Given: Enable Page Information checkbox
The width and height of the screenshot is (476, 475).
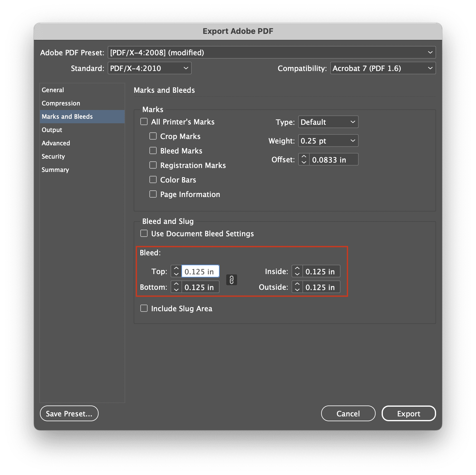Looking at the screenshot, I should tap(153, 194).
